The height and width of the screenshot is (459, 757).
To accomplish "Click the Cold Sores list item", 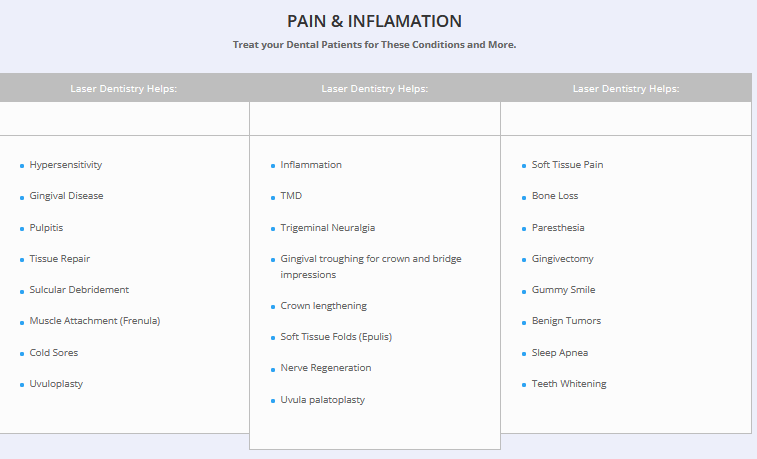I will [x=54, y=353].
